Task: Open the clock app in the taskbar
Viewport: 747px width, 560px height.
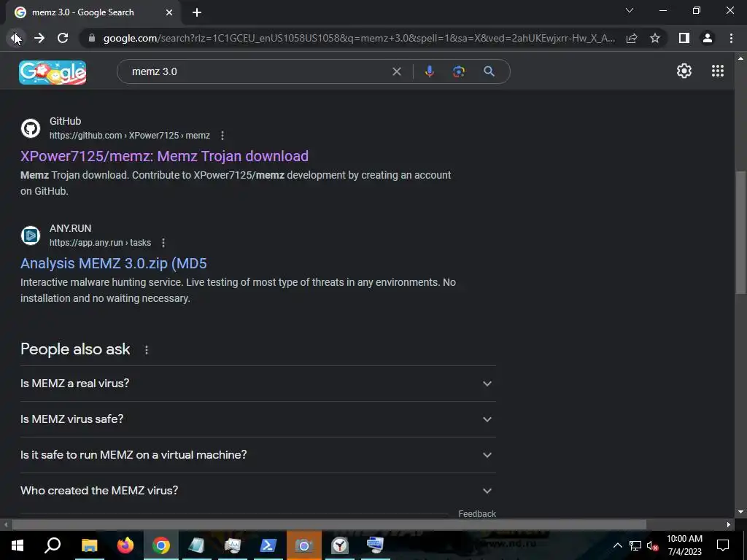Action: coord(340,545)
